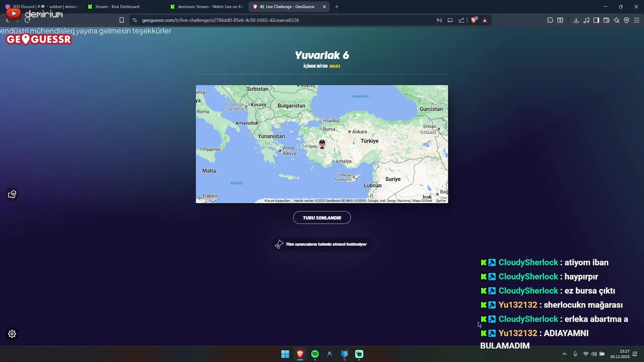The width and height of the screenshot is (644, 362).
Task: Open GeoGuessr chat icon on left edge
Action: 12,194
